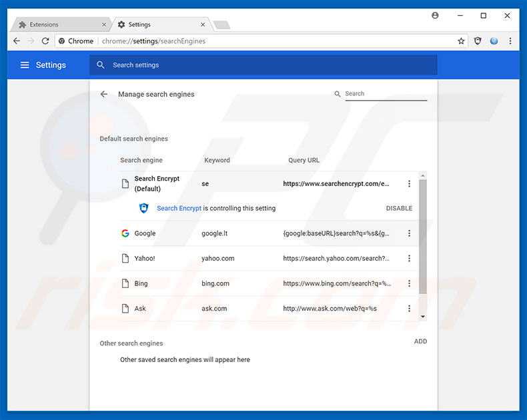Click the magnifier beside search engines filter
Image resolution: width=527 pixels, height=420 pixels.
tap(338, 94)
